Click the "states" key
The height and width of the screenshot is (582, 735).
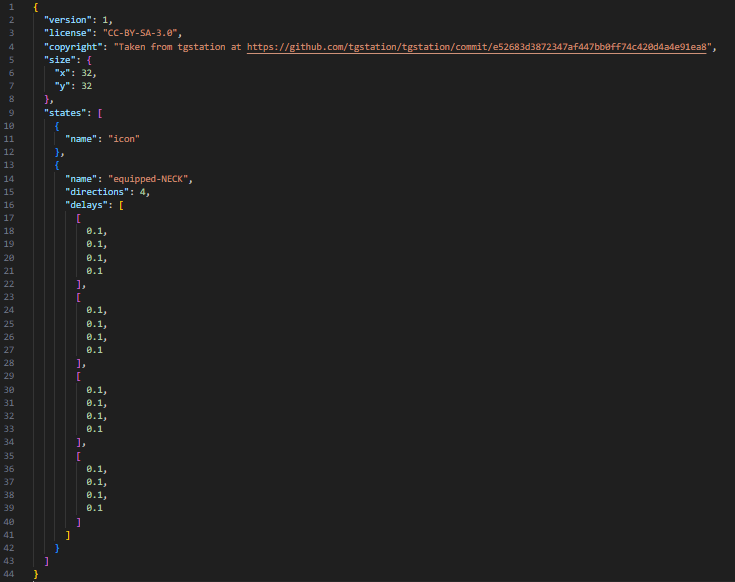click(65, 113)
